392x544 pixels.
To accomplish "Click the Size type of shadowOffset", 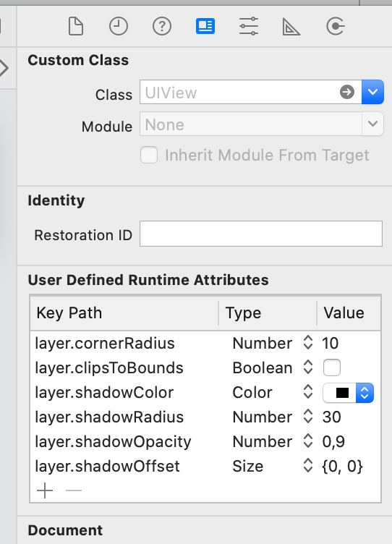I will coord(247,467).
